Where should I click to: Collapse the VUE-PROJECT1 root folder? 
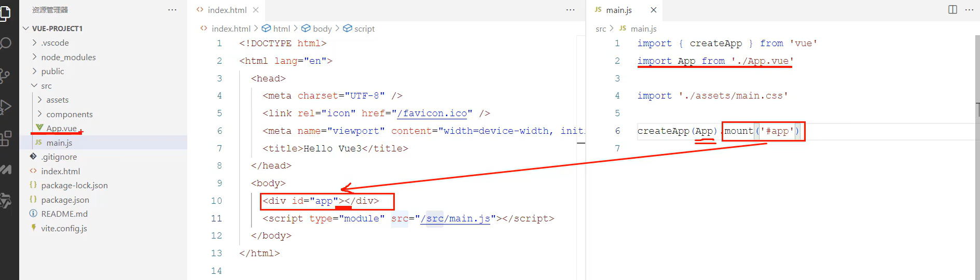[x=26, y=28]
